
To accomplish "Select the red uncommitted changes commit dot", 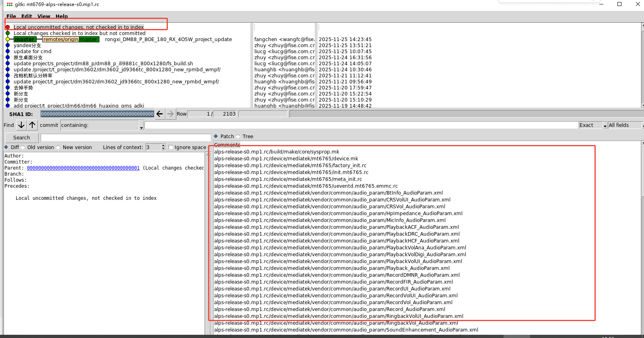I will click(8, 27).
